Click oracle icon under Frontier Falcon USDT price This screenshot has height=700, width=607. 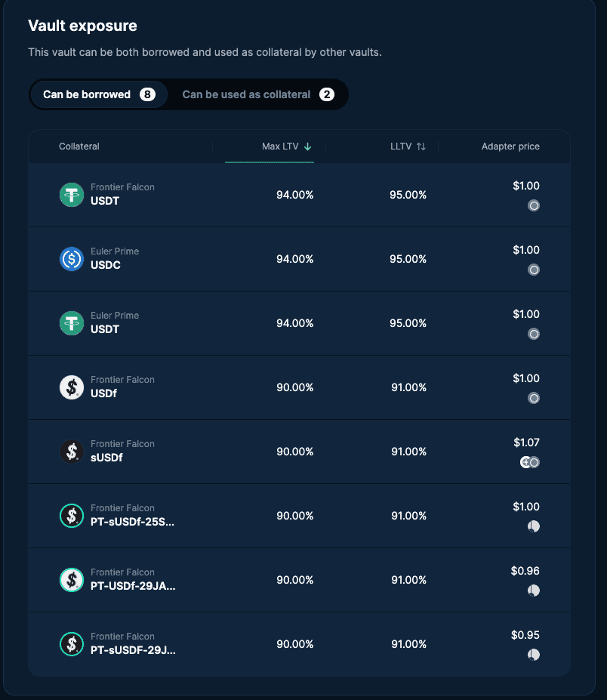[x=533, y=205]
